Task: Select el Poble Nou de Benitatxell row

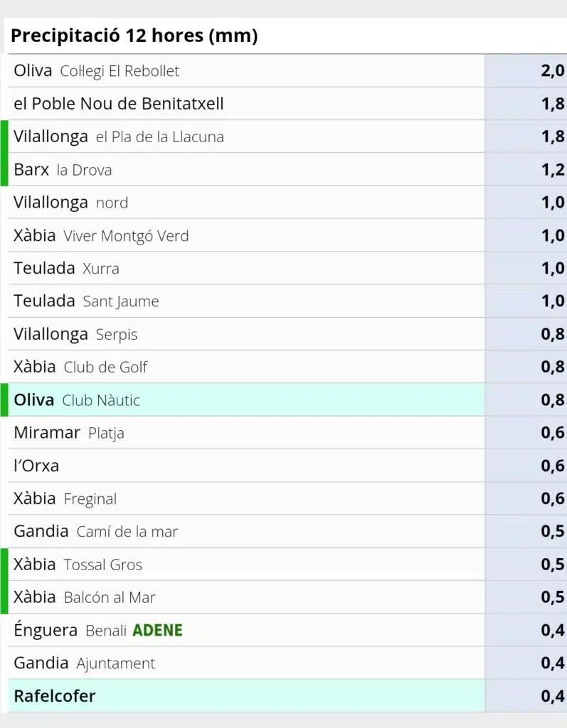Action: click(x=287, y=104)
